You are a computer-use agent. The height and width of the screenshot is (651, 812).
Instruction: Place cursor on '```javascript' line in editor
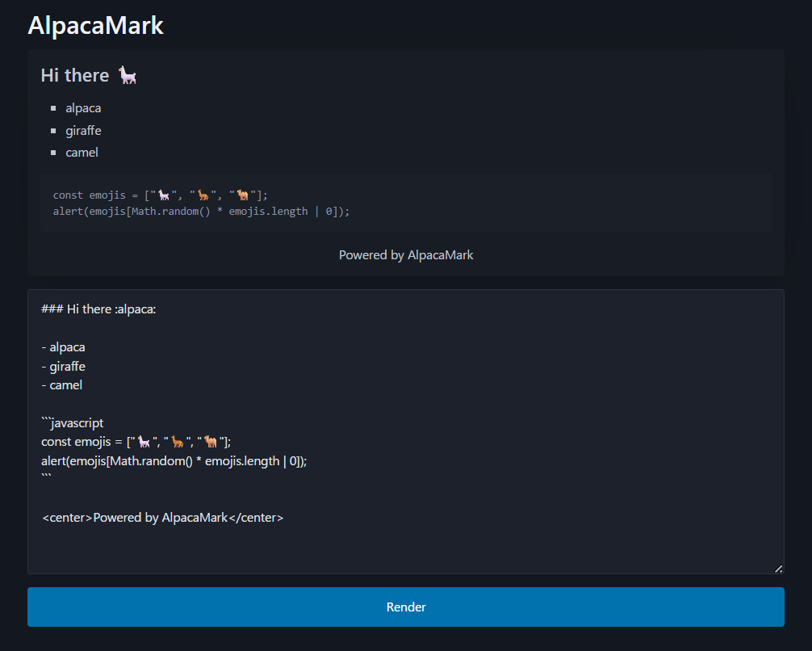[x=73, y=422]
